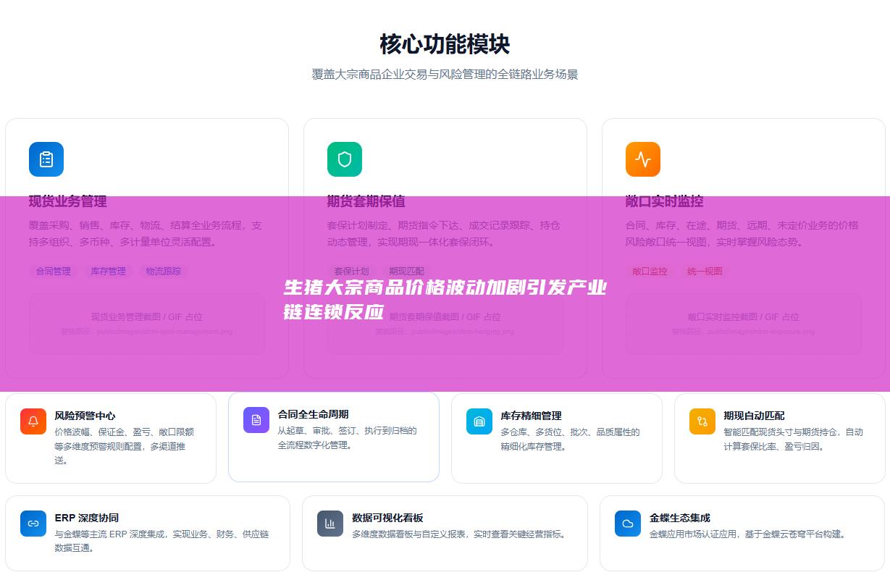Image resolution: width=890 pixels, height=588 pixels.
Task: Click the description starting 与金蝶等主流 ERP 深度集成
Action: pos(162,541)
